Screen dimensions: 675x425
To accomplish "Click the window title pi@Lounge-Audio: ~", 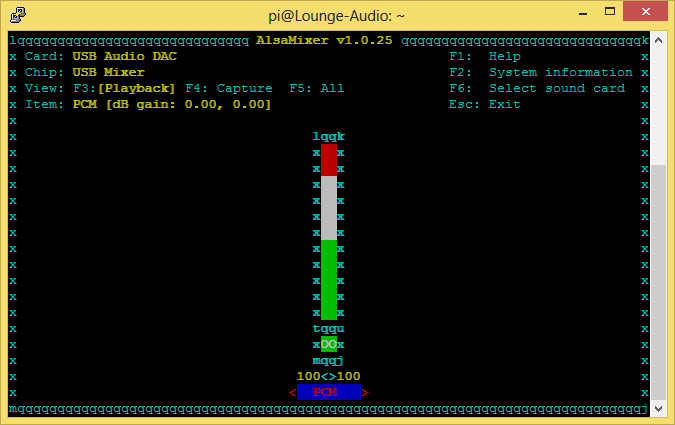I will 337,16.
